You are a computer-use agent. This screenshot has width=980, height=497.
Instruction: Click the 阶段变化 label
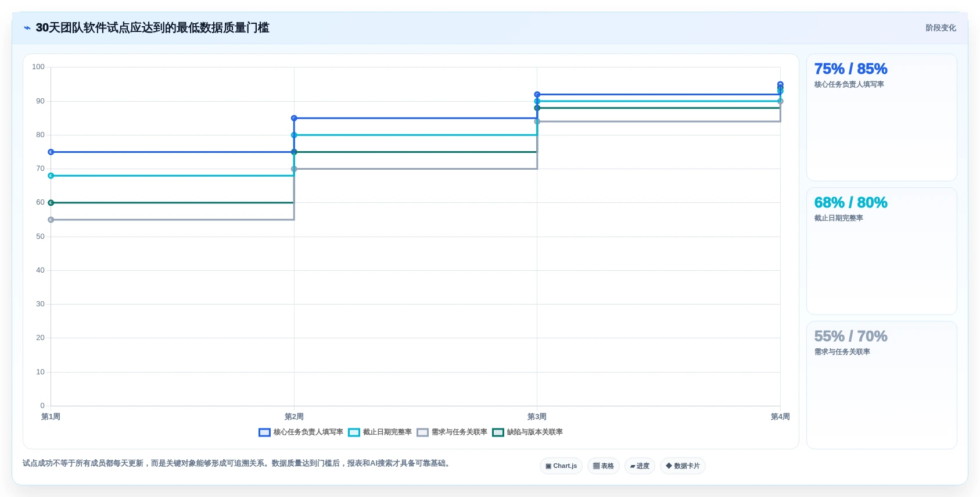click(x=940, y=28)
